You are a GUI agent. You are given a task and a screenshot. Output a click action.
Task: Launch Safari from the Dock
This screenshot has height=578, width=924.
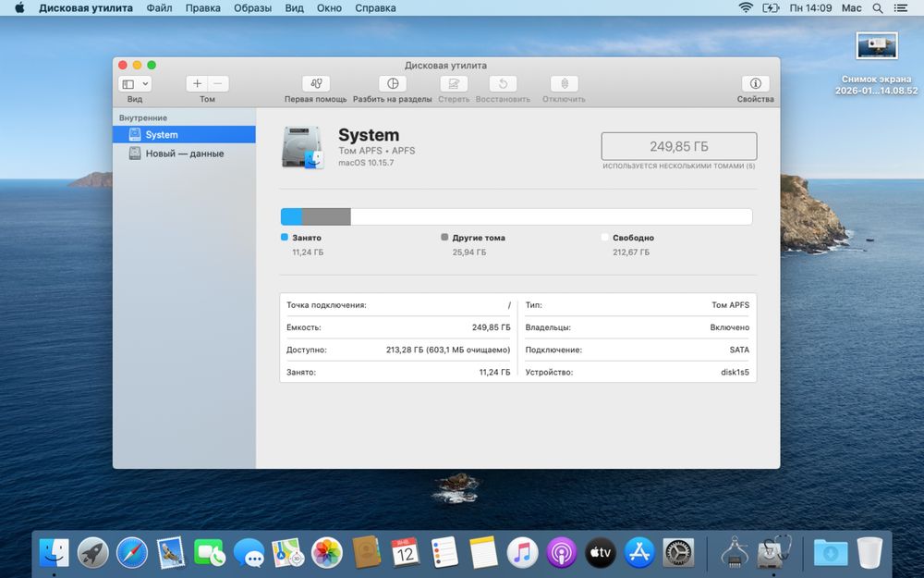(x=132, y=553)
